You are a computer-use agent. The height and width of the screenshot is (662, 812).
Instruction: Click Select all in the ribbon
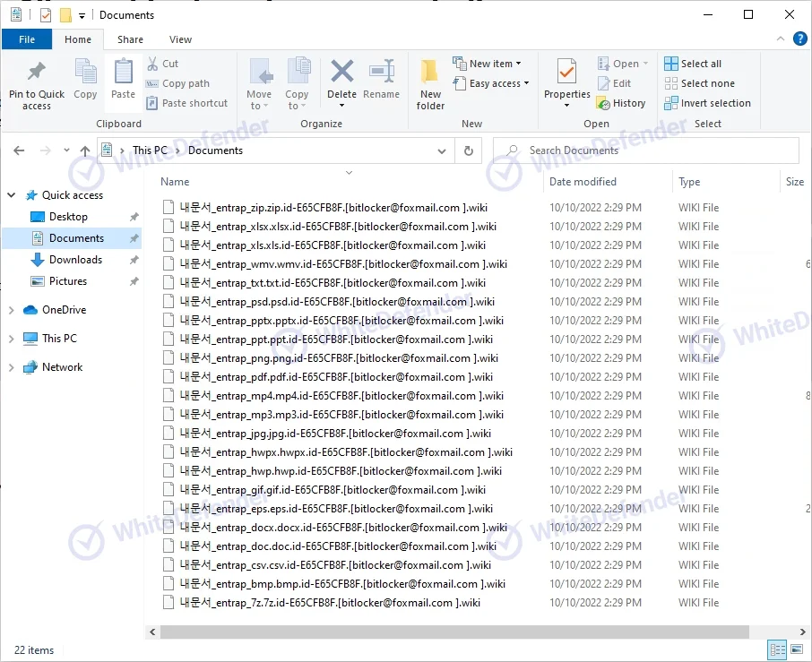(693, 64)
